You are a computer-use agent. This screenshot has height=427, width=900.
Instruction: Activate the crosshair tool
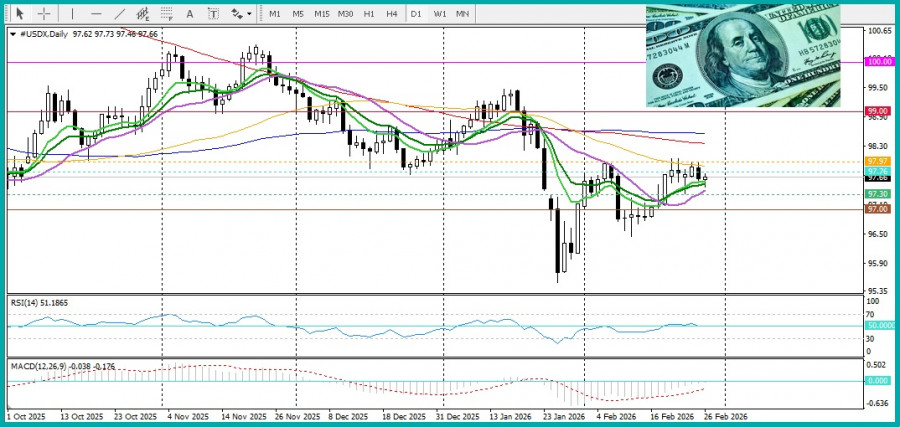point(44,14)
